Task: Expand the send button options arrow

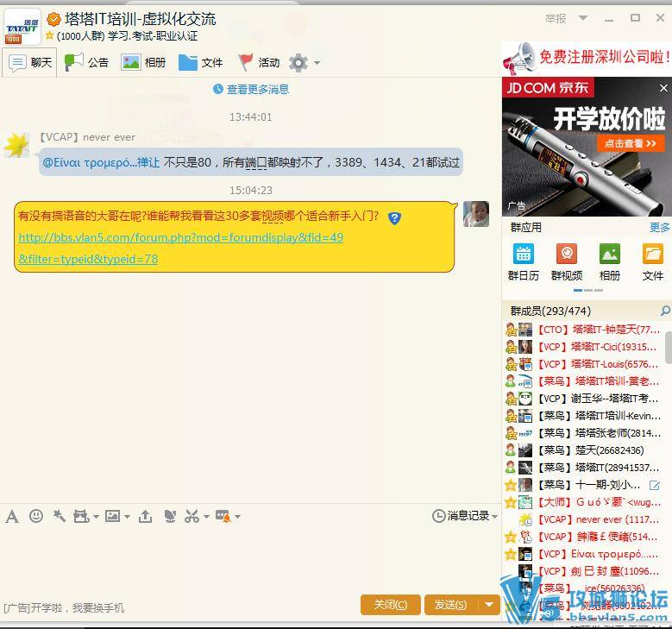Action: 489,605
